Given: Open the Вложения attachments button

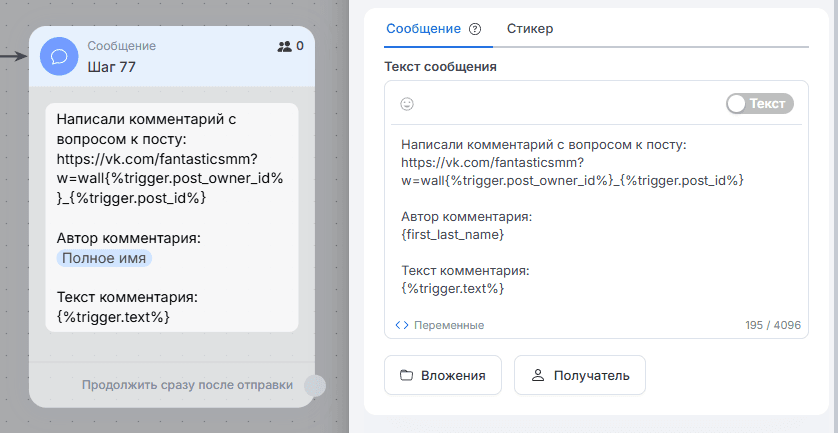Looking at the screenshot, I should 443,375.
